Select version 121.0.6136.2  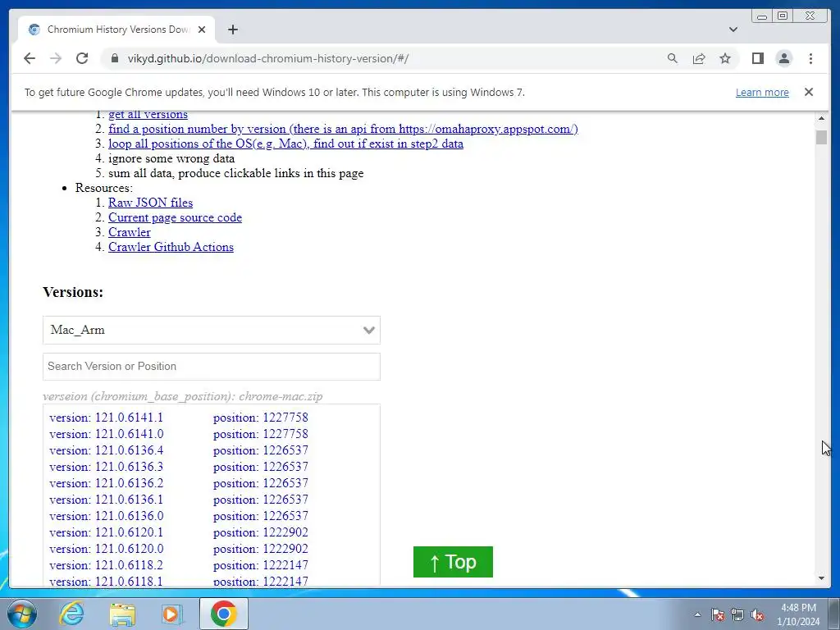tap(106, 483)
